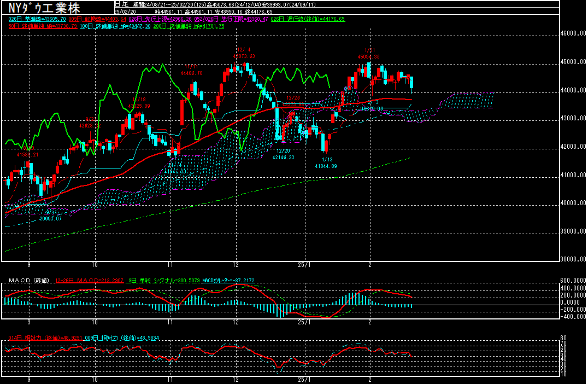This screenshot has width=588, height=384.
Task: Click the 39000.00 price axis label
Action: click(573, 231)
